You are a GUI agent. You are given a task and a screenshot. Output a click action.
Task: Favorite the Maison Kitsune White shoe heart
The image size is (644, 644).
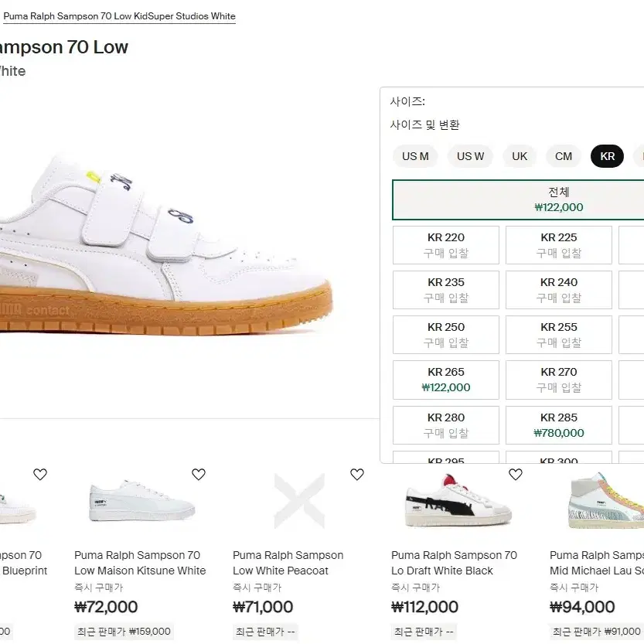coord(199,475)
